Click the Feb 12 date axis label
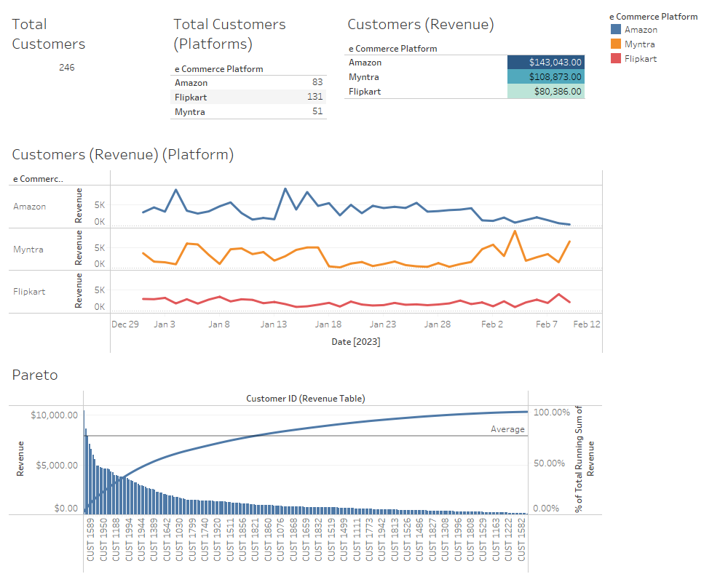 click(586, 324)
